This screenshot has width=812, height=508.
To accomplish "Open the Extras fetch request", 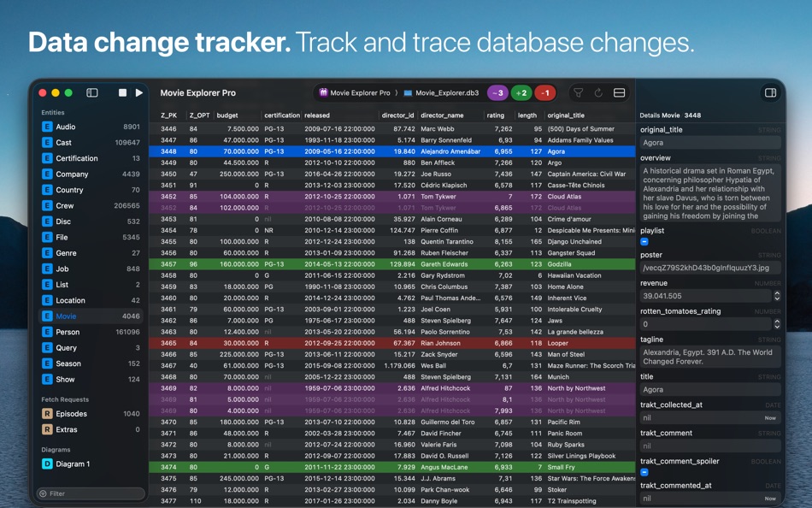I will click(x=91, y=429).
